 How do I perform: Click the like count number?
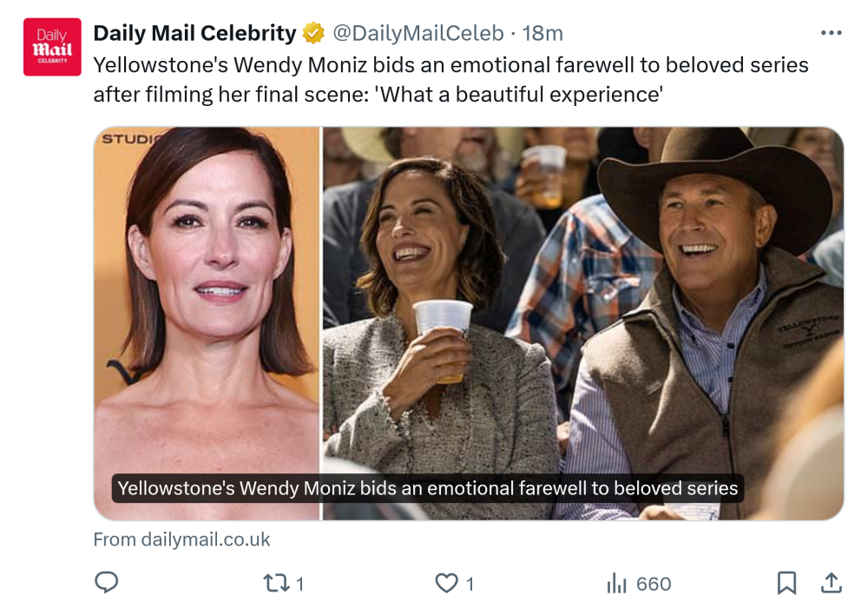pyautogui.click(x=470, y=585)
